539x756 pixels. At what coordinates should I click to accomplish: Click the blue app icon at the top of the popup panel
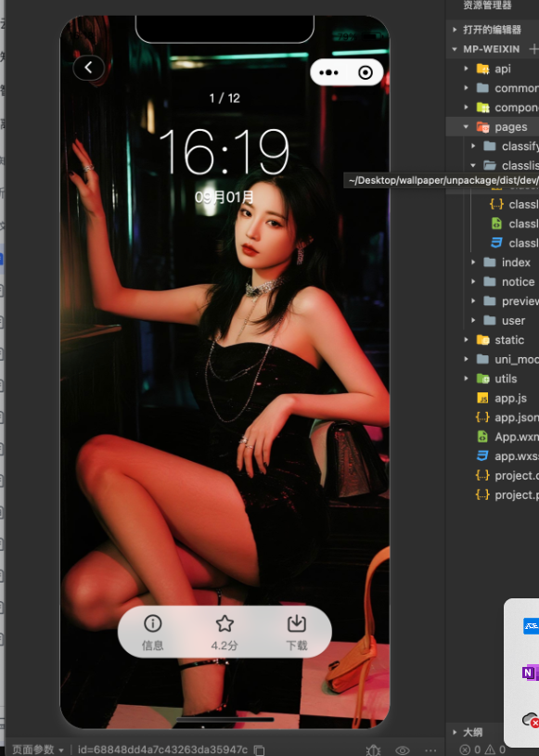[532, 626]
